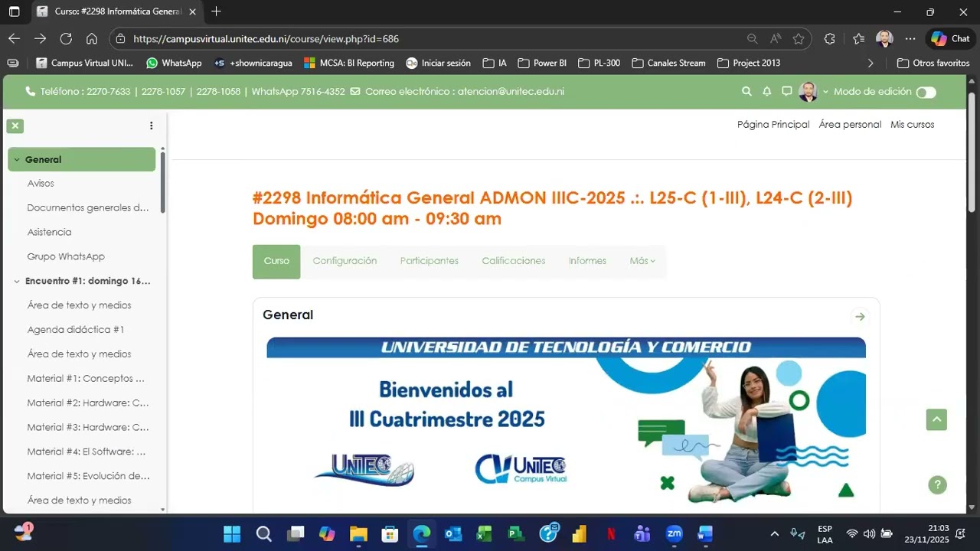Go to Página Principal

click(773, 125)
